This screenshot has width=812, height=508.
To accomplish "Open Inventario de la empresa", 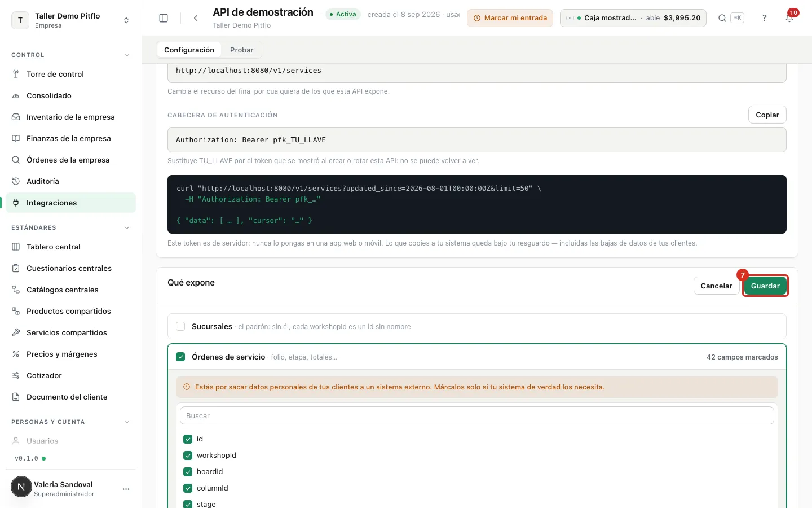I will tap(70, 117).
